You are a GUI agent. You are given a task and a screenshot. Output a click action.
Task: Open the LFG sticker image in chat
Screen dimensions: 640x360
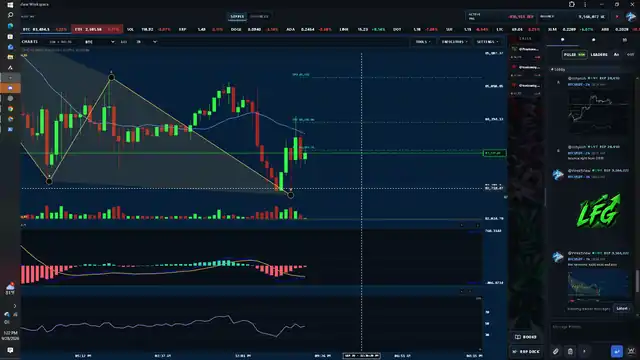coord(598,211)
